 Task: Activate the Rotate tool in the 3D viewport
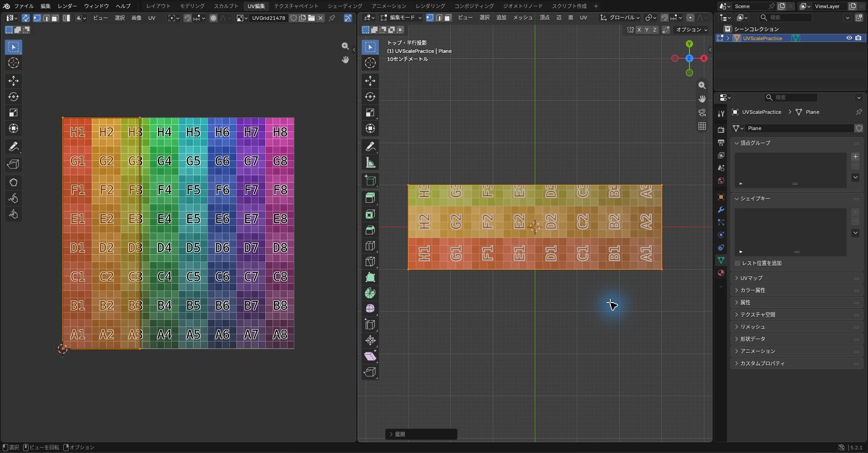coord(370,97)
